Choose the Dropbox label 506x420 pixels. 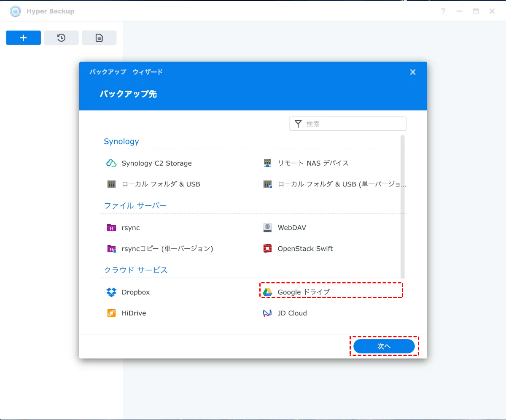point(136,292)
